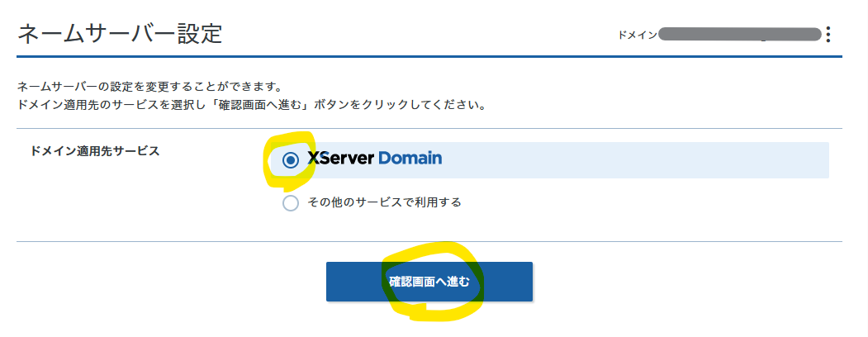Screen dimensions: 868x337
Task: Open the three-dot domain options menu
Action: (828, 35)
